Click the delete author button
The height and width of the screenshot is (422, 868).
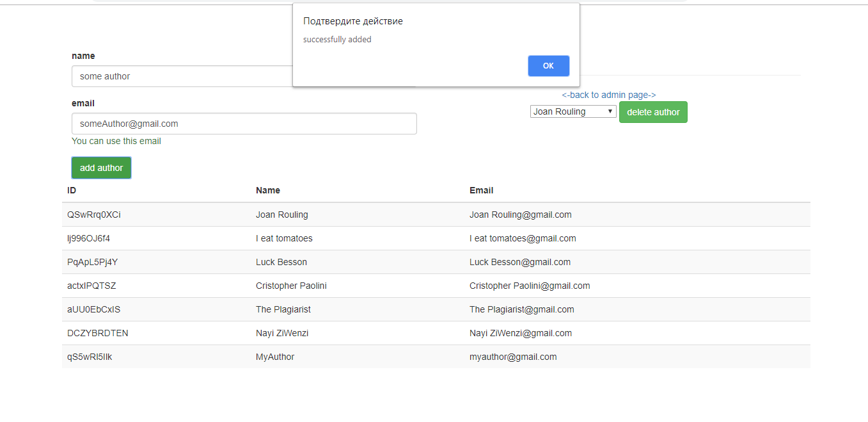click(x=653, y=112)
